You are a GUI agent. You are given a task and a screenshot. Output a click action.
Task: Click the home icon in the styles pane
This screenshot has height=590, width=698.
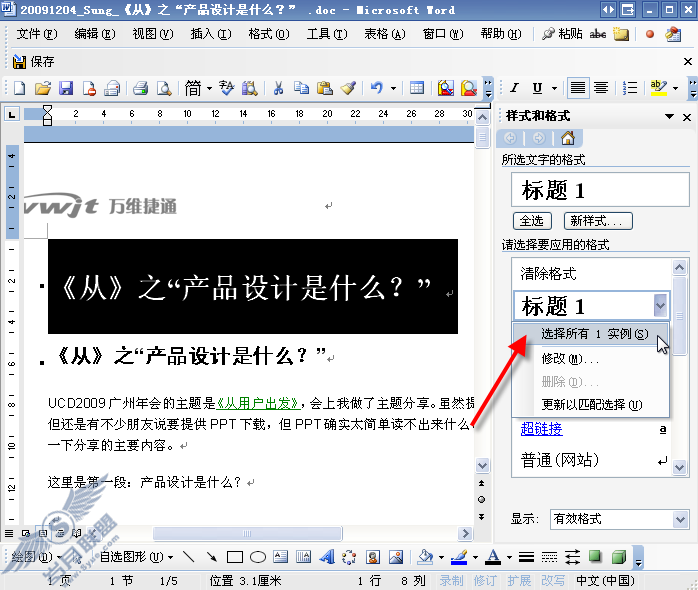coord(568,138)
